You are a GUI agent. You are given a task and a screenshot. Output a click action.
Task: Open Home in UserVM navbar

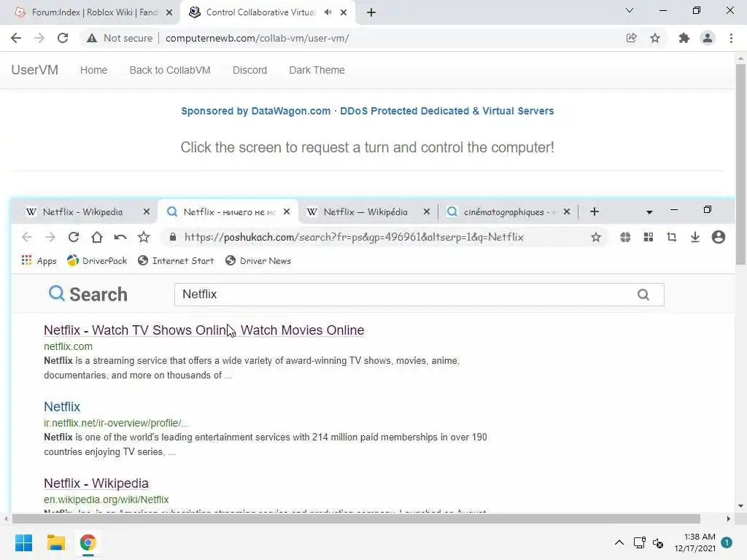(93, 70)
